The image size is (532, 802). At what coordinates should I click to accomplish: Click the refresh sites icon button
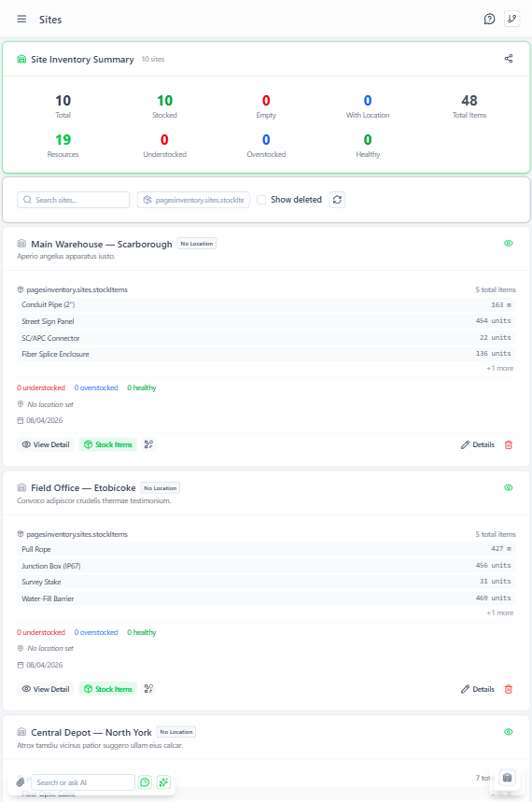coord(337,200)
